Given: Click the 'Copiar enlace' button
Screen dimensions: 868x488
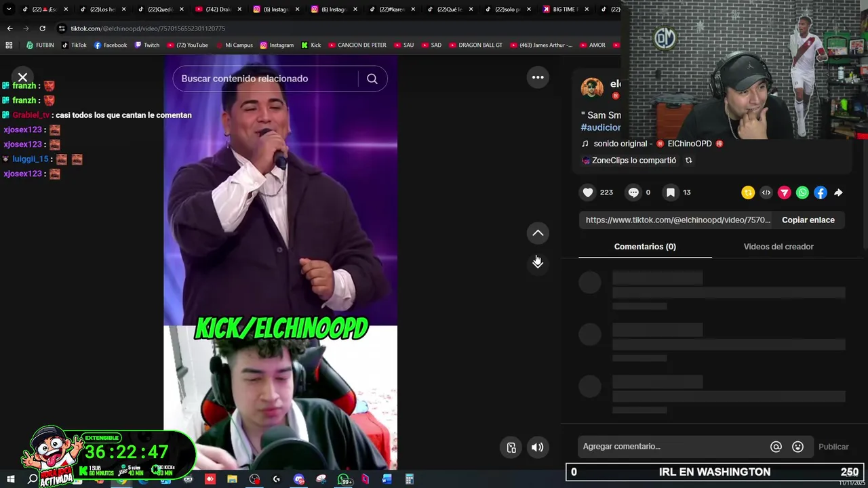Looking at the screenshot, I should [x=808, y=220].
